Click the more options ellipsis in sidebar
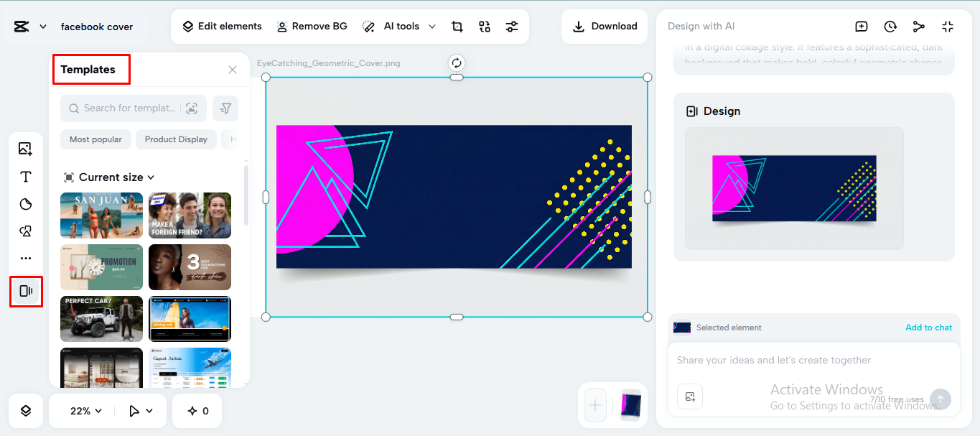The width and height of the screenshot is (980, 436). (26, 257)
